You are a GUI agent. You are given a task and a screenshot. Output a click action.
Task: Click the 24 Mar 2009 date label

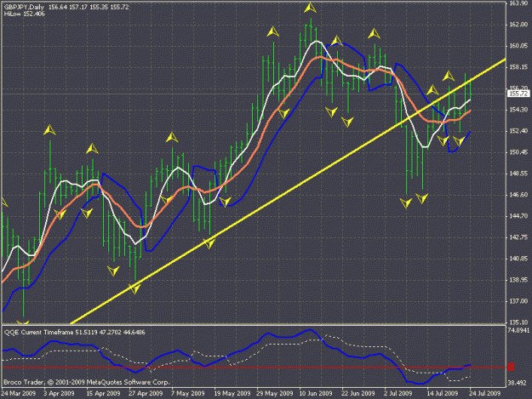[18, 394]
